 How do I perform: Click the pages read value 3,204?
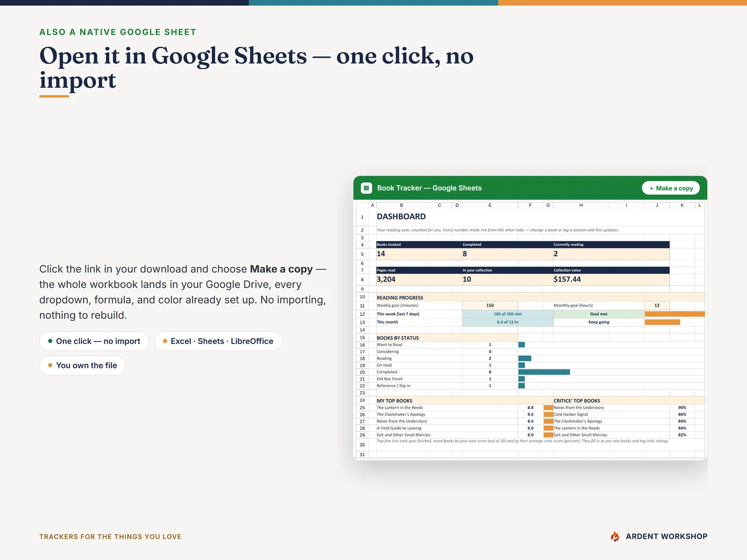click(x=419, y=280)
